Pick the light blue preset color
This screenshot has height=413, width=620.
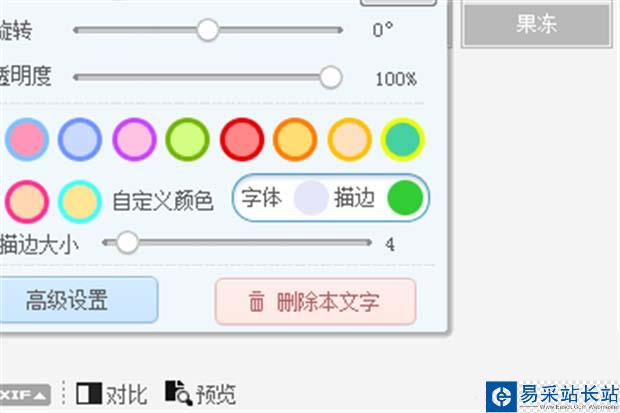pos(80,139)
